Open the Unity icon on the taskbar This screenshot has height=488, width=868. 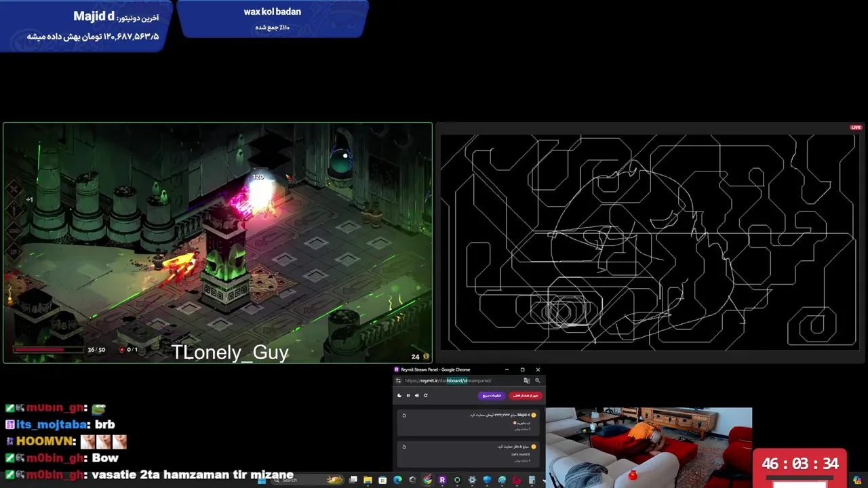(412, 480)
